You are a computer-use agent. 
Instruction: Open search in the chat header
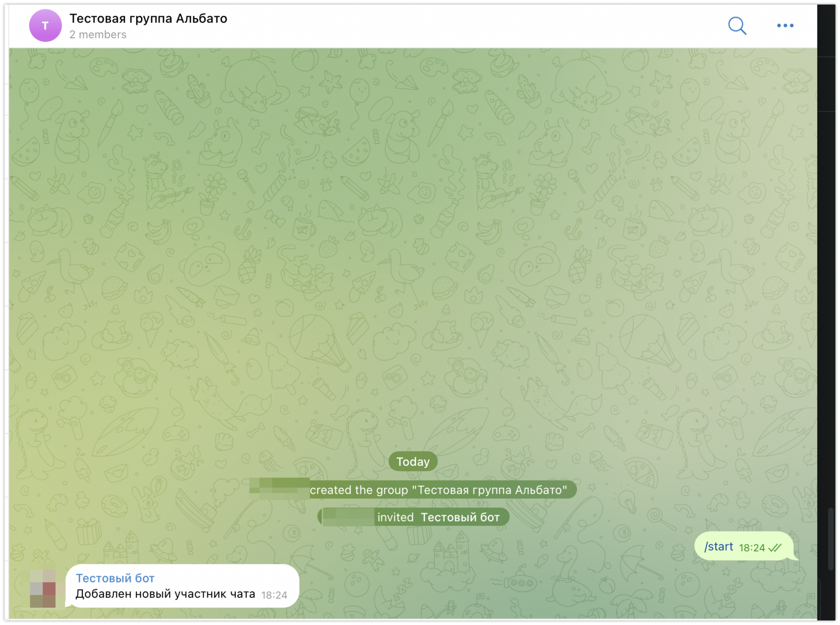point(737,25)
